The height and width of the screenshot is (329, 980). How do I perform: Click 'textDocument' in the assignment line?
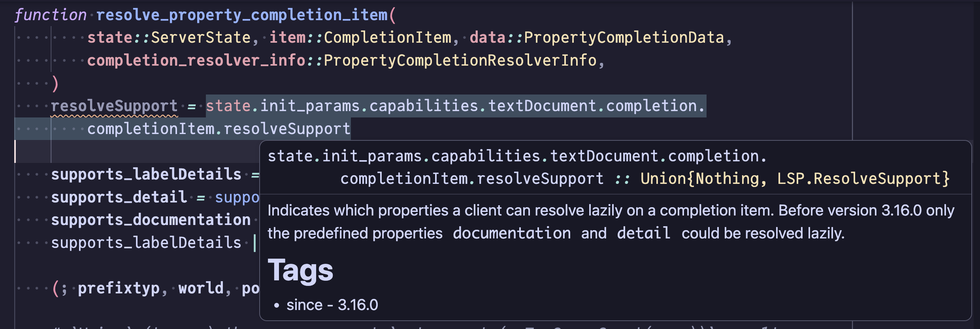[x=542, y=106]
